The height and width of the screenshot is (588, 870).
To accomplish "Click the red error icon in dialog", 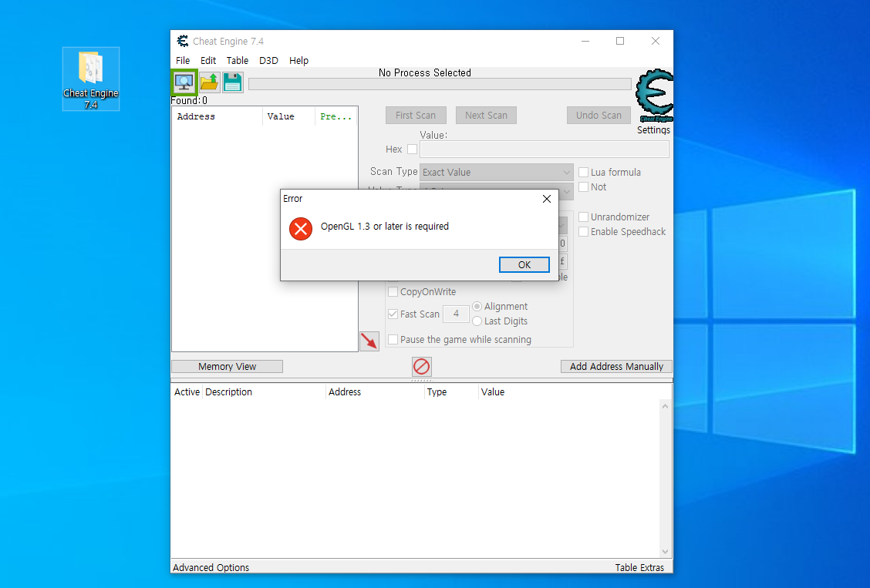I will 301,228.
